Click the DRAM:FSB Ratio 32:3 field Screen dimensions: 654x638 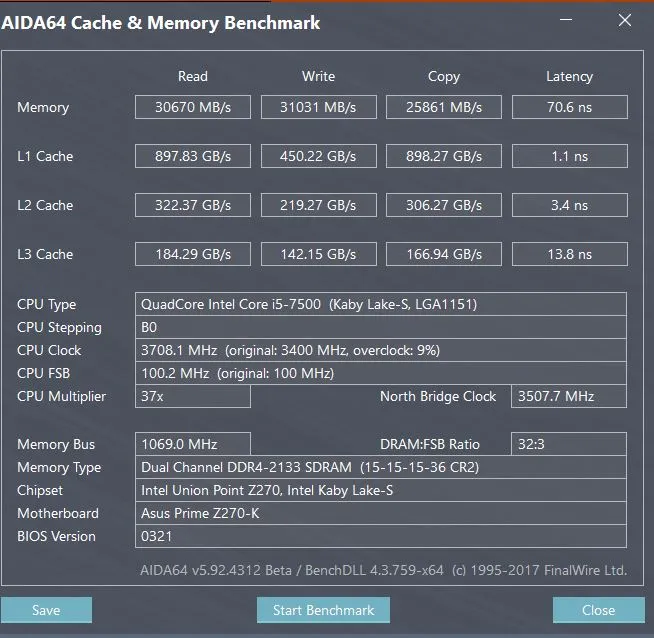pos(569,444)
